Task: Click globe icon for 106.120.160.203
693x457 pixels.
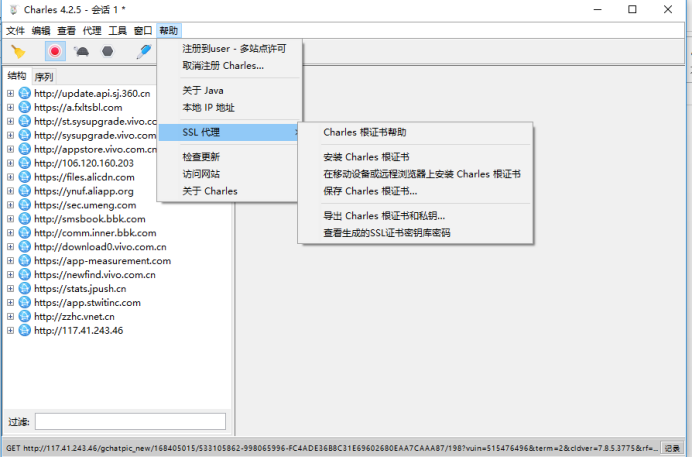Action: tap(25, 163)
